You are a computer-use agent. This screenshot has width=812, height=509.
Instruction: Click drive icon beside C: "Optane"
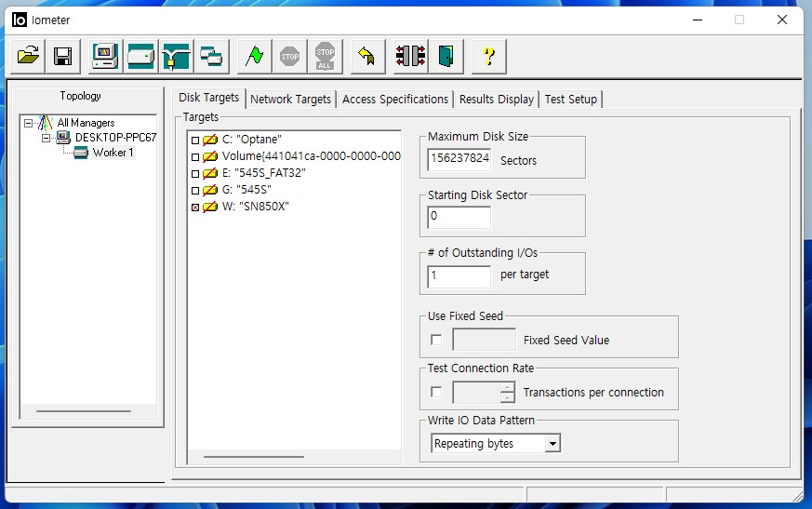(x=209, y=140)
